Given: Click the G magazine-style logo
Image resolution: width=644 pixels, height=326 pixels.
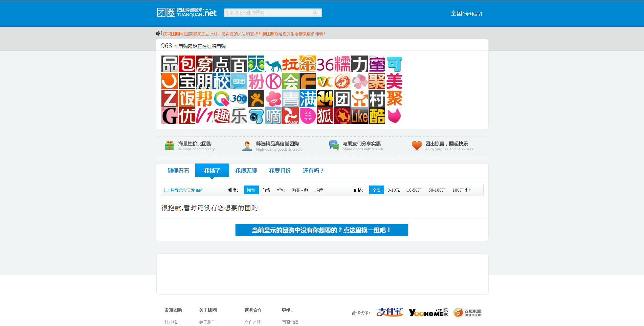Looking at the screenshot, I should pyautogui.click(x=170, y=116).
